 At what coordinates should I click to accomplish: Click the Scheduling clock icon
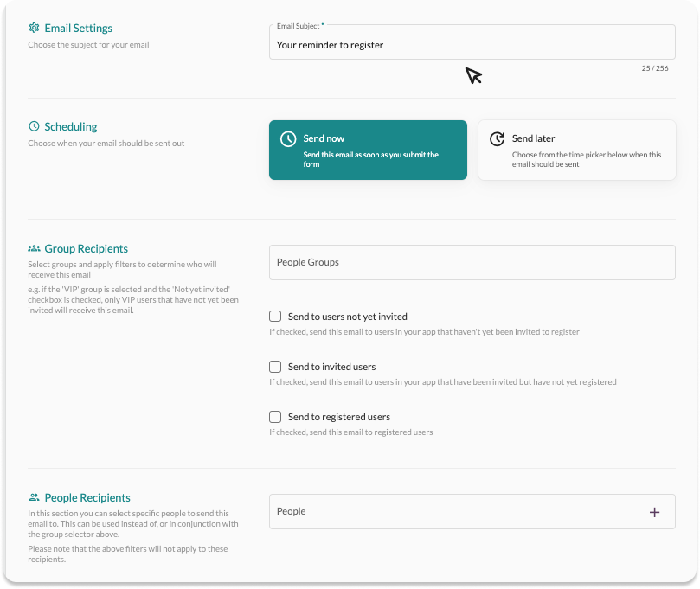click(x=34, y=126)
